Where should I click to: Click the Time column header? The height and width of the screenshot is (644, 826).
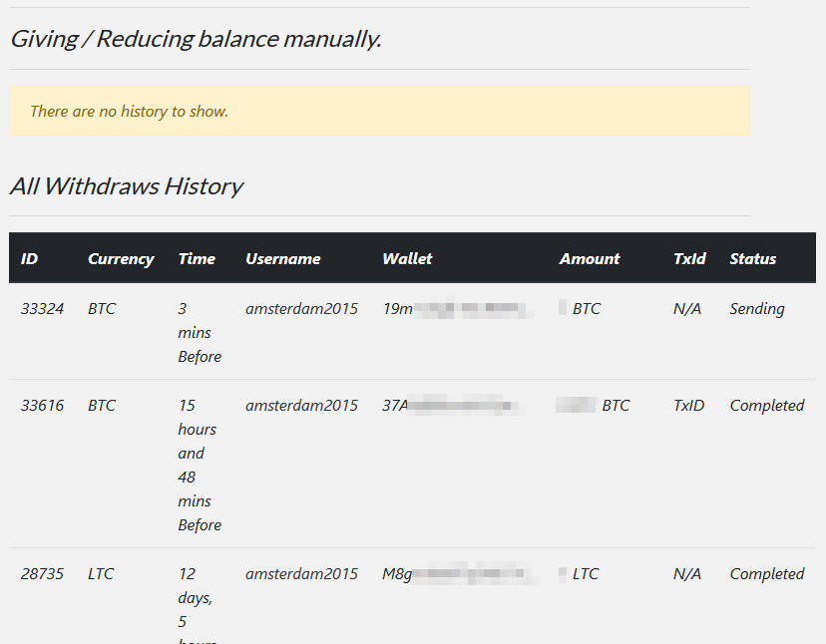(x=197, y=259)
